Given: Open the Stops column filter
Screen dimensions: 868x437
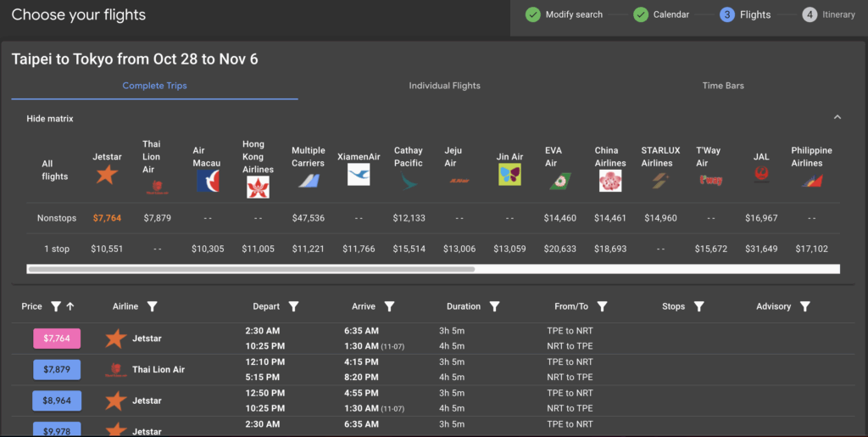Looking at the screenshot, I should 699,306.
